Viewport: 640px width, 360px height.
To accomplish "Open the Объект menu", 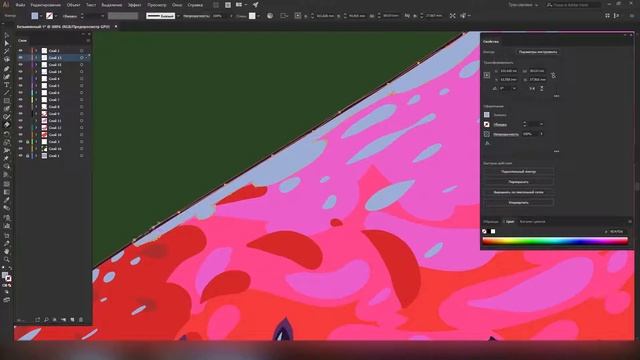I will point(73,5).
